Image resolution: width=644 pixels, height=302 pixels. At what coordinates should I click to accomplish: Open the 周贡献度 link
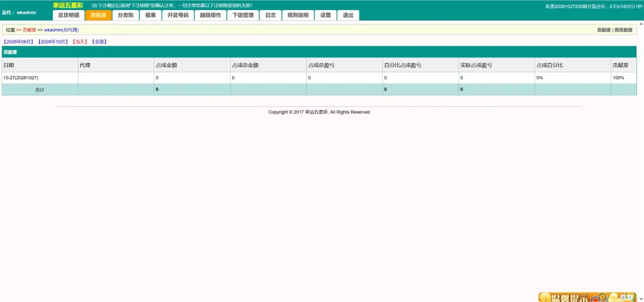623,30
